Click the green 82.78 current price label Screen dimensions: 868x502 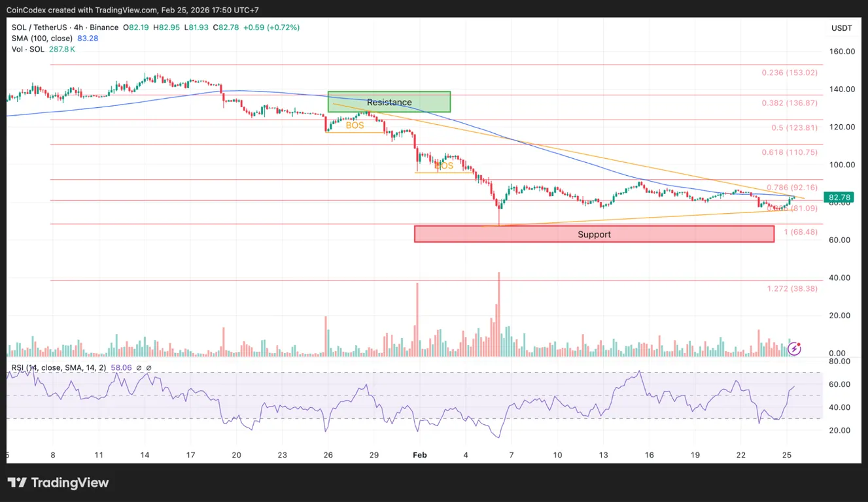[x=839, y=197]
